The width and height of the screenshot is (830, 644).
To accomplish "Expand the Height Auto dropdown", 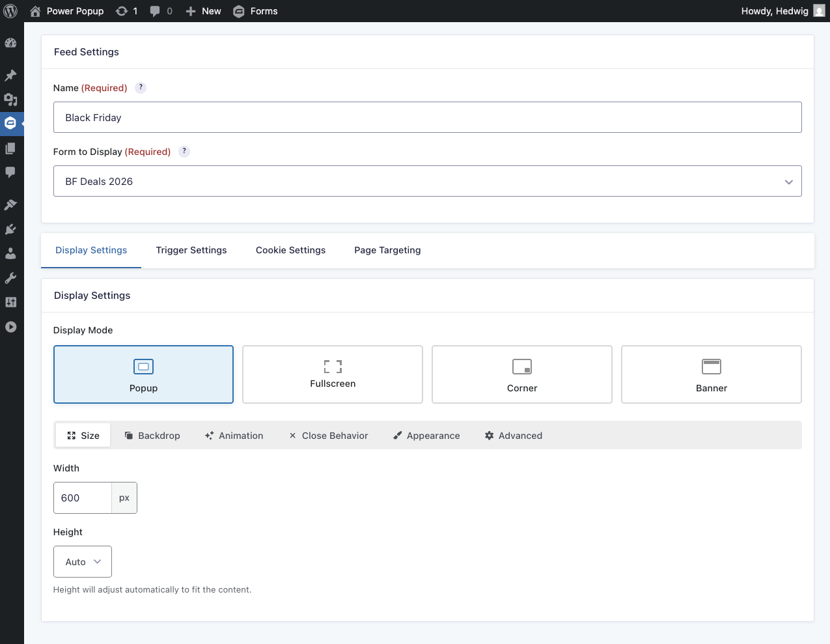I will coord(83,562).
